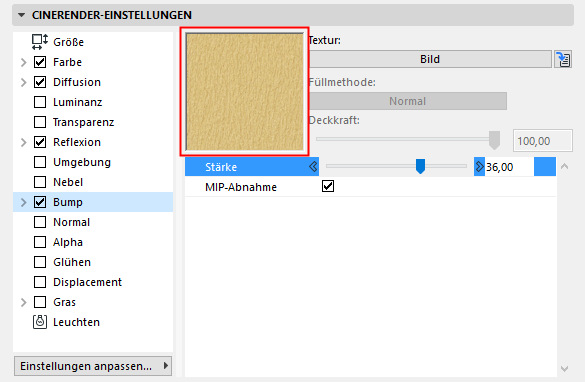Enable the Glühen checkbox
Viewport: 585px width, 382px height.
click(40, 262)
